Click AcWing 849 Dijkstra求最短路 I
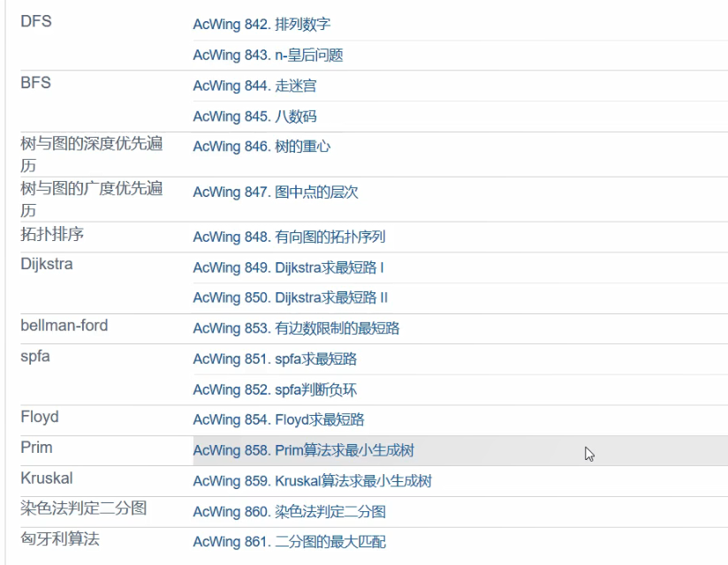The image size is (728, 565). (x=288, y=267)
